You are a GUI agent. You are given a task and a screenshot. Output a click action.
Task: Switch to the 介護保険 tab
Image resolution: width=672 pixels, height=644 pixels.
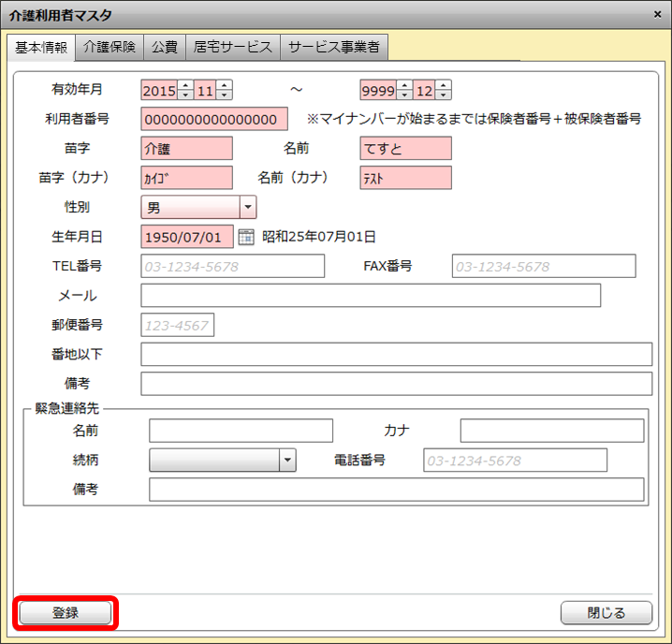click(x=109, y=47)
